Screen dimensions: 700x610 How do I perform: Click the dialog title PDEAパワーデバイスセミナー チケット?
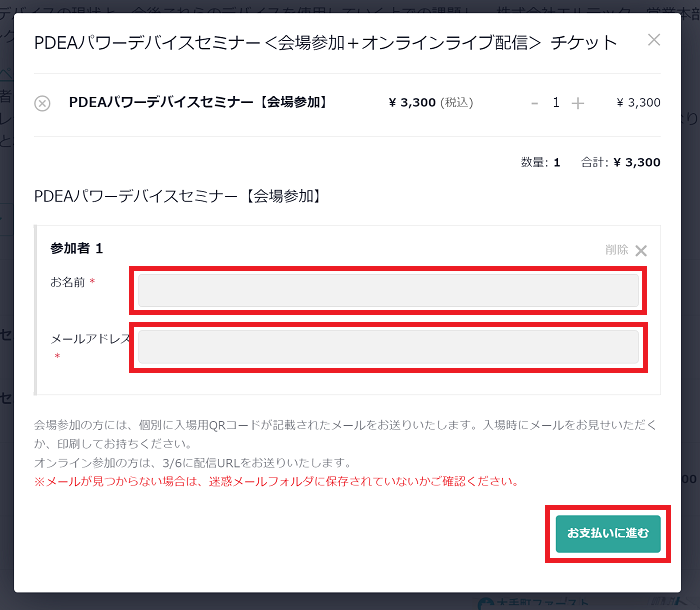tap(325, 43)
